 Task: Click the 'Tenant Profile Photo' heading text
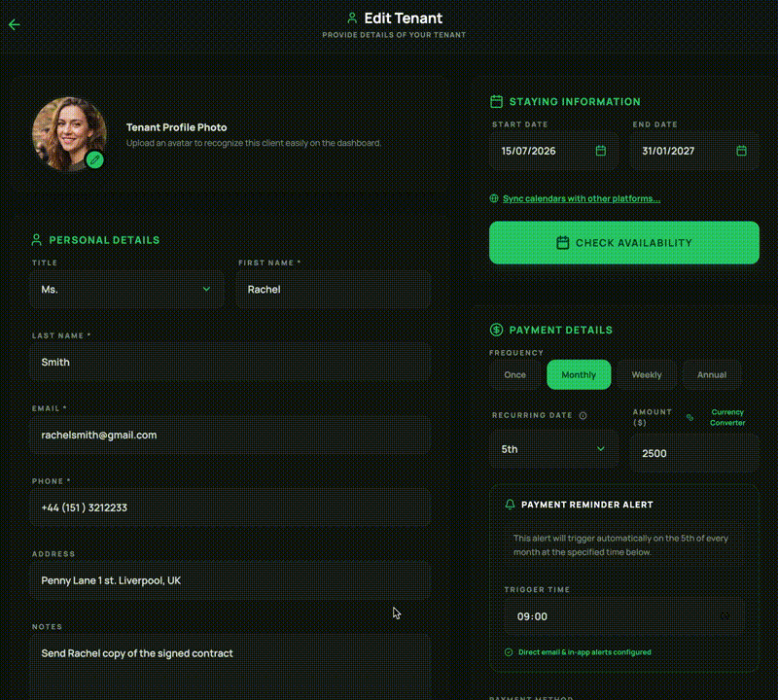(x=177, y=127)
